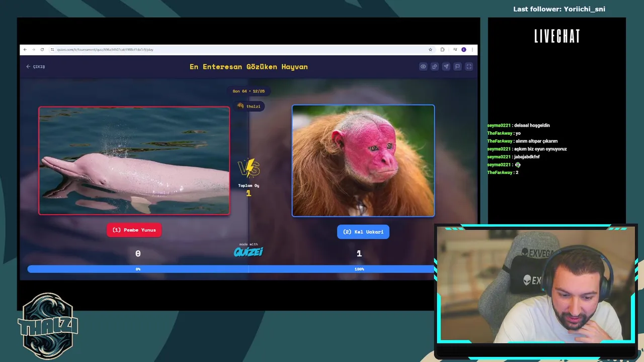Click the 'Son 64 • 12/28' round indicator

(249, 91)
